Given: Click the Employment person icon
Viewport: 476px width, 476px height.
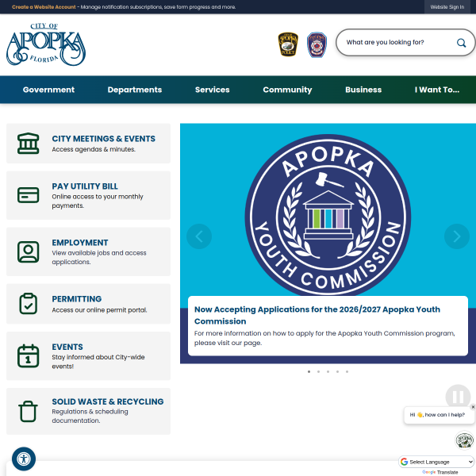Looking at the screenshot, I should coord(29,251).
